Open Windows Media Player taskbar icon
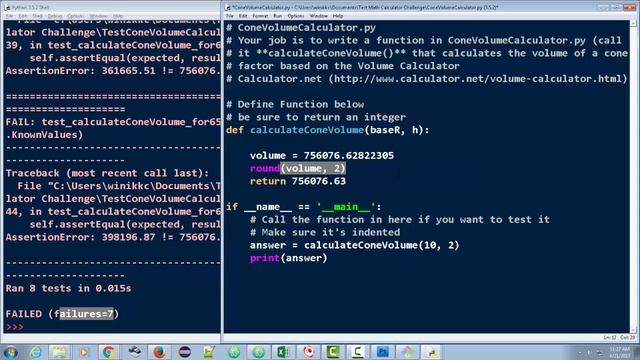Screen dimensions: 640x360 [x=84, y=352]
